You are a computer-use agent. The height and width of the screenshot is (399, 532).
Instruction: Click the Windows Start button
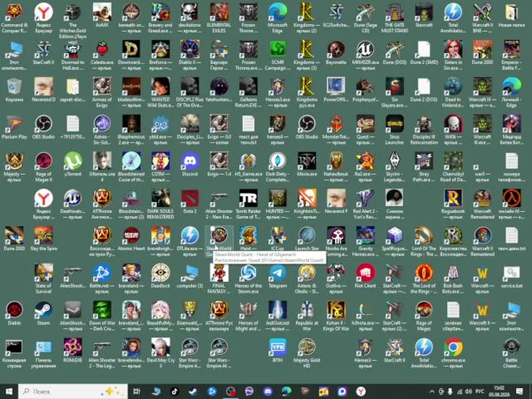coord(9,392)
